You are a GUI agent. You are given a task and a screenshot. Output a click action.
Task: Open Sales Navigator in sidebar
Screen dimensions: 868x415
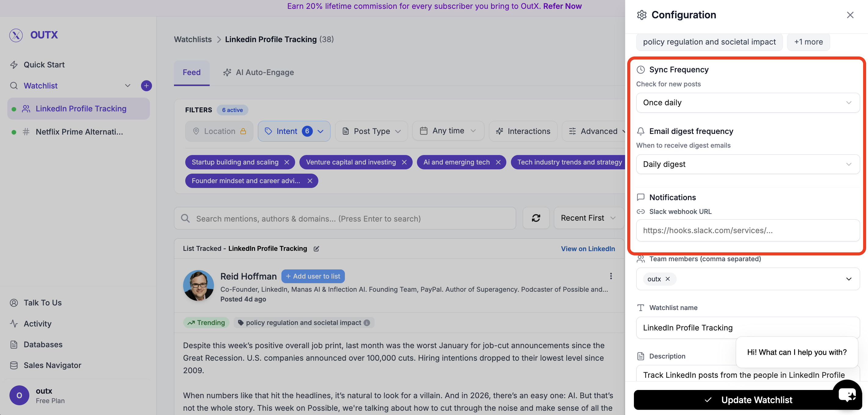[52, 365]
